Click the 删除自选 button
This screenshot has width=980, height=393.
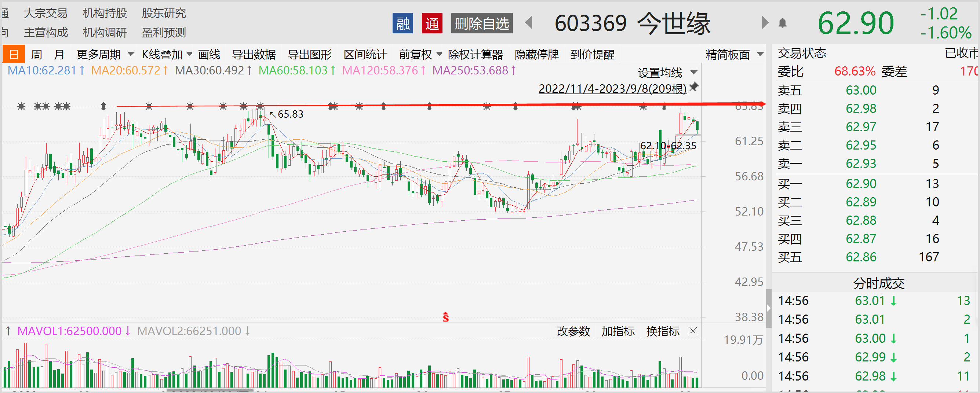(482, 23)
